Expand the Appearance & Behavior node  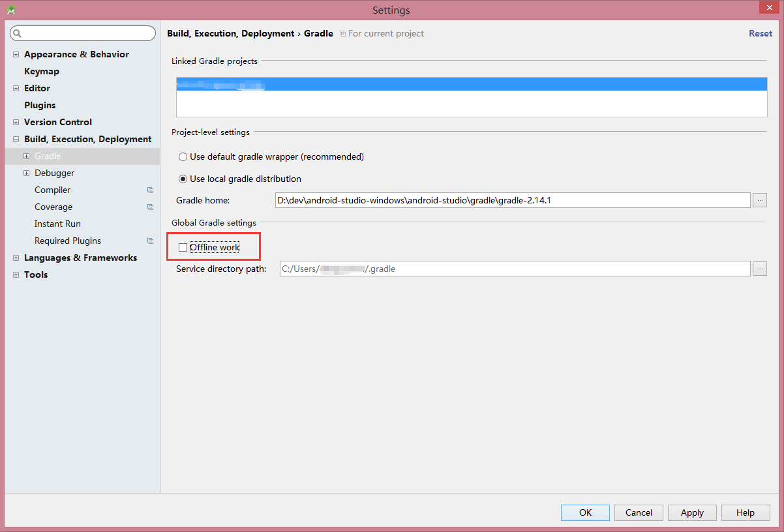coord(16,55)
